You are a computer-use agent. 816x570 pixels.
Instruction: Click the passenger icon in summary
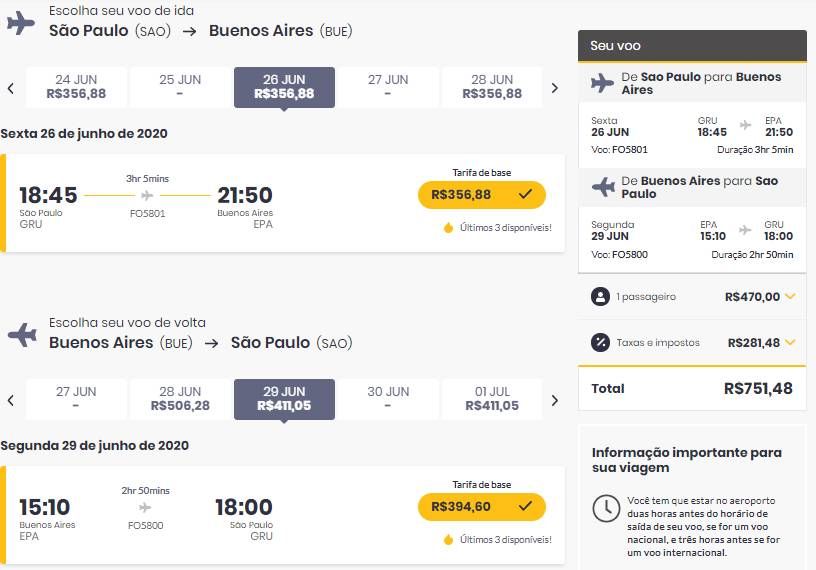tap(600, 297)
